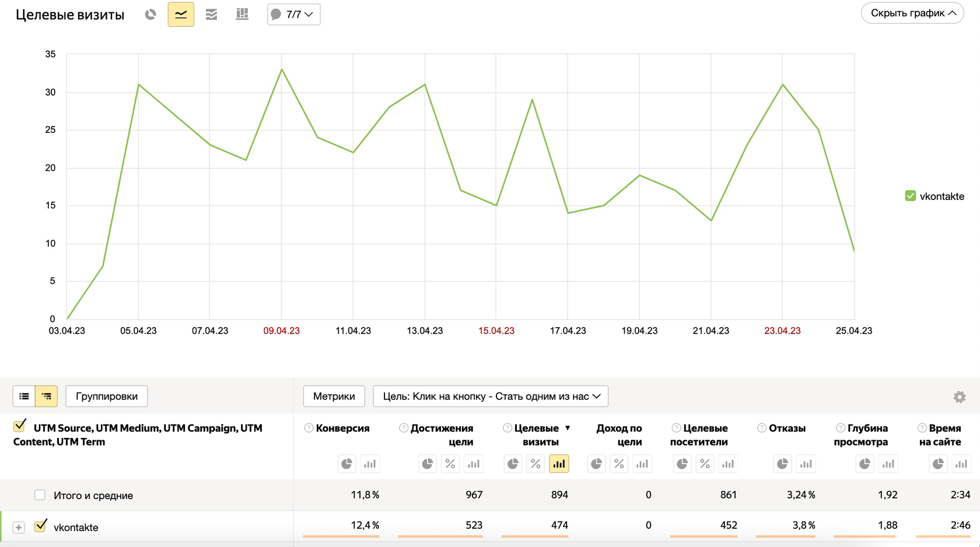
Task: Check the Итого и средние row
Action: pos(40,495)
